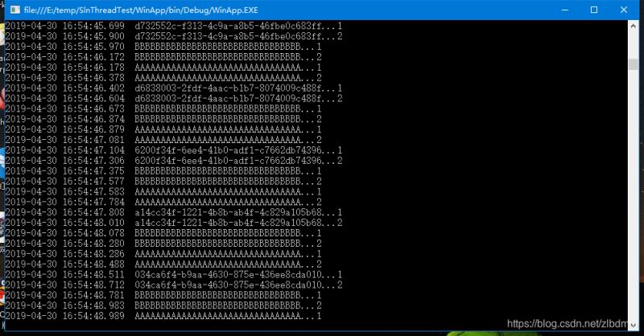Click the empty scrollbar track below the thumb
Viewport: 644px width, 336px height.
[633, 193]
